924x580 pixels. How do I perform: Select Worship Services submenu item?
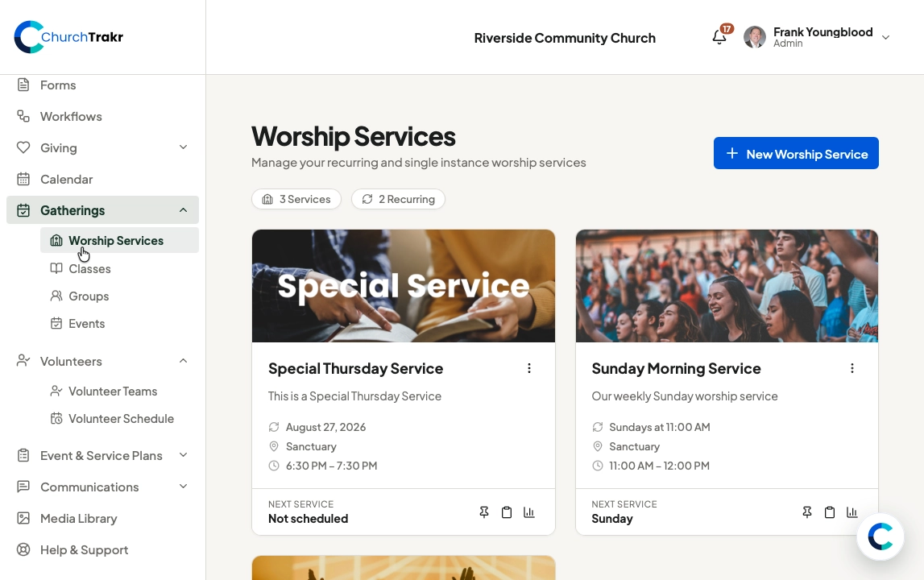[119, 241]
